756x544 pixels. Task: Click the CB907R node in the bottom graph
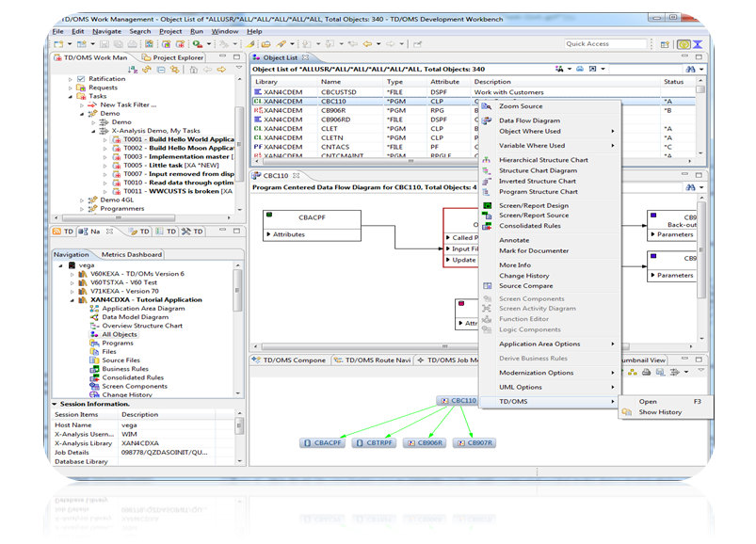pos(475,442)
